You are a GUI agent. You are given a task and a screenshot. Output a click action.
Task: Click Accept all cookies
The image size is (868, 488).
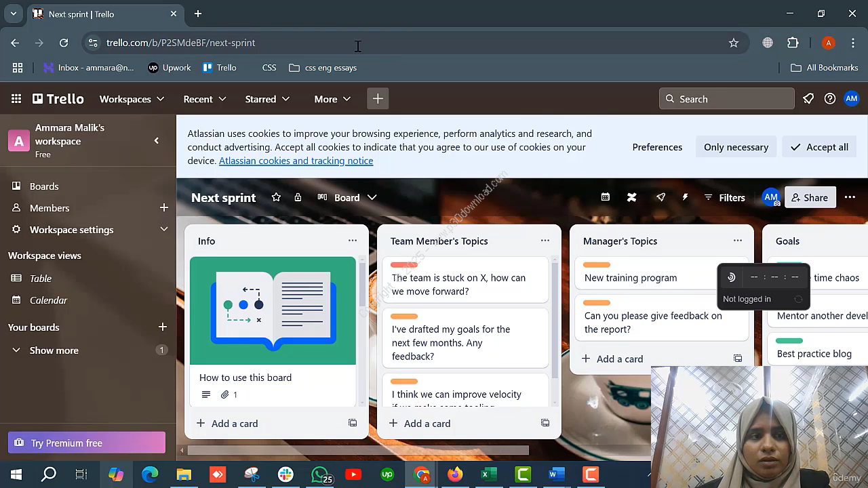(819, 147)
